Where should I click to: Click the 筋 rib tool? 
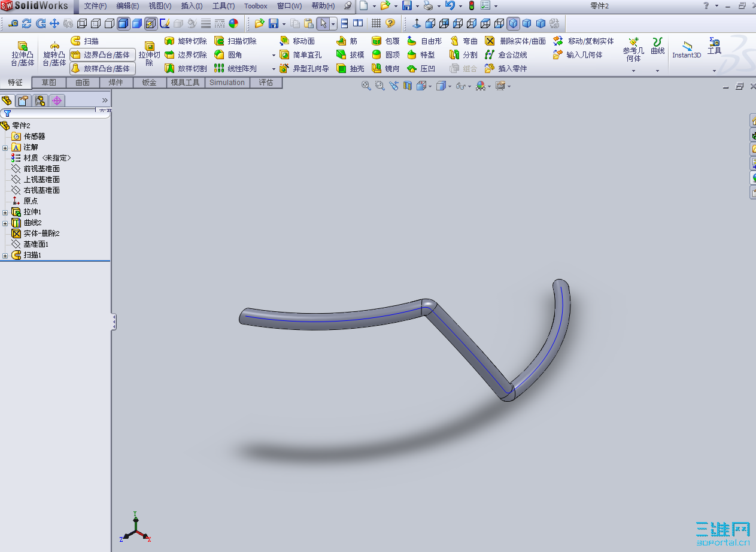click(347, 41)
